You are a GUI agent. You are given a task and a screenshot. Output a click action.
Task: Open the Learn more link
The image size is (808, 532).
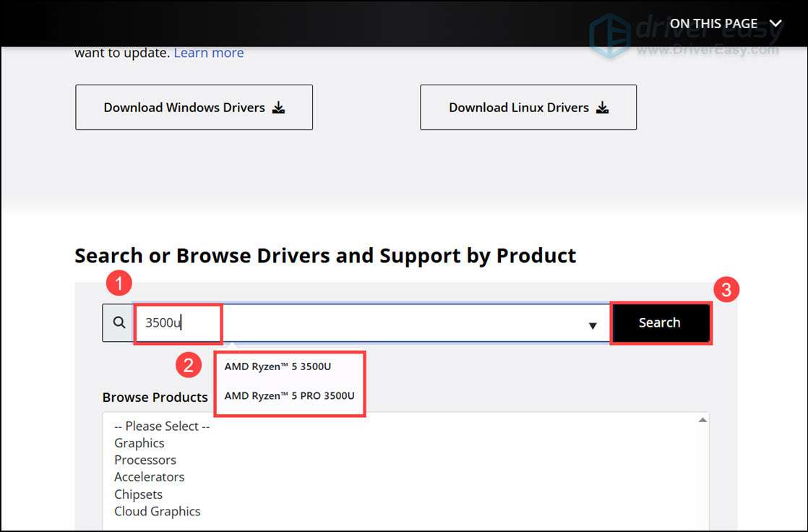tap(209, 53)
